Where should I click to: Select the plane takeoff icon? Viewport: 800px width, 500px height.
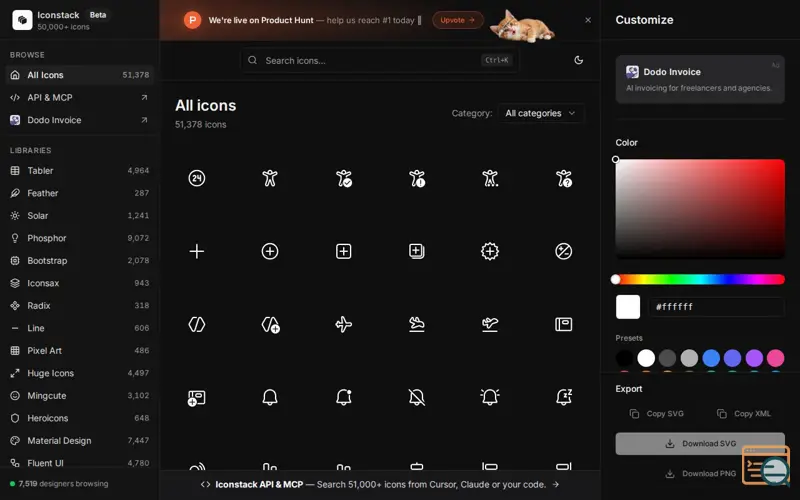pos(490,324)
